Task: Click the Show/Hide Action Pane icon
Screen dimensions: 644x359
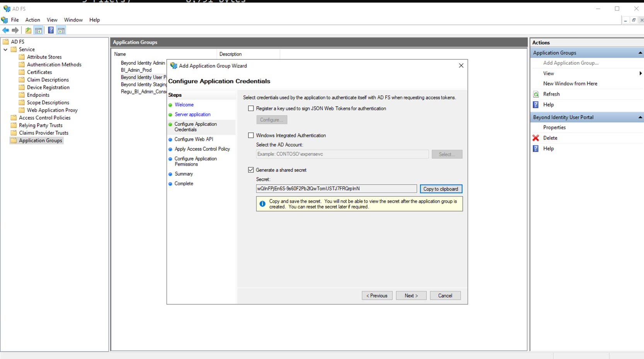Action: tap(61, 30)
